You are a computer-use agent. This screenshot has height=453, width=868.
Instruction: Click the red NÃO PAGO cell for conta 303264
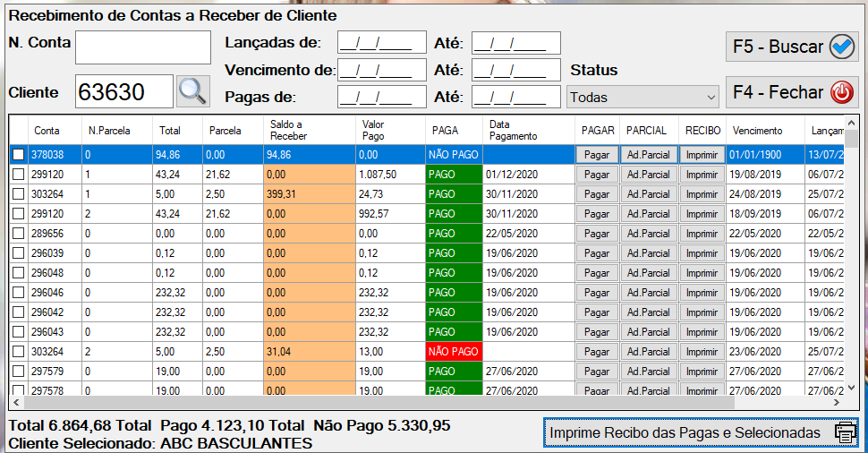(454, 352)
